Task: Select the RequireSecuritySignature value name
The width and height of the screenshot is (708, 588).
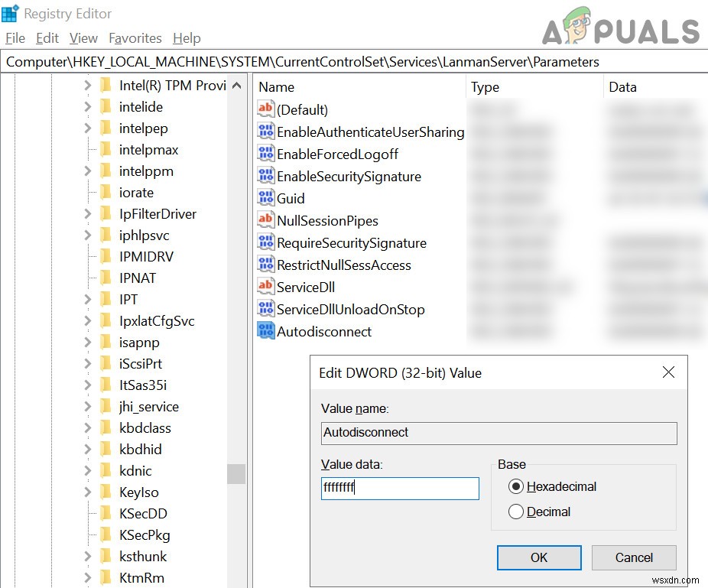Action: 351,243
